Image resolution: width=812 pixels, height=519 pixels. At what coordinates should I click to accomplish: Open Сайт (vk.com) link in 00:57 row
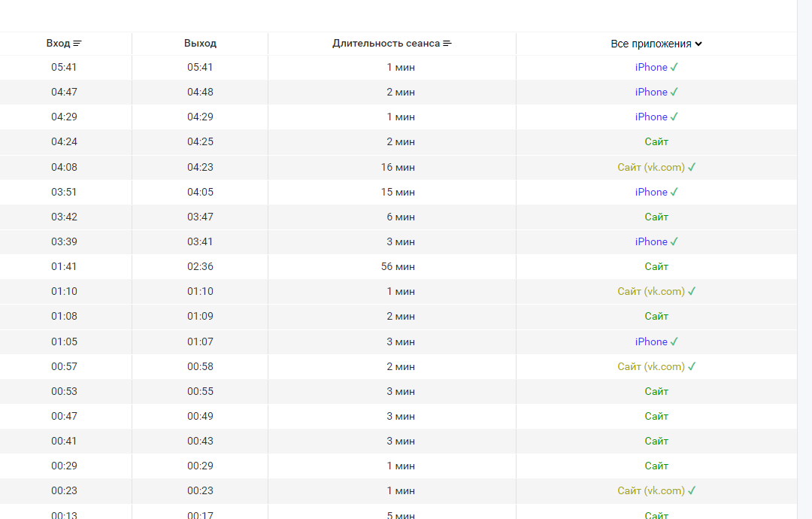click(651, 367)
